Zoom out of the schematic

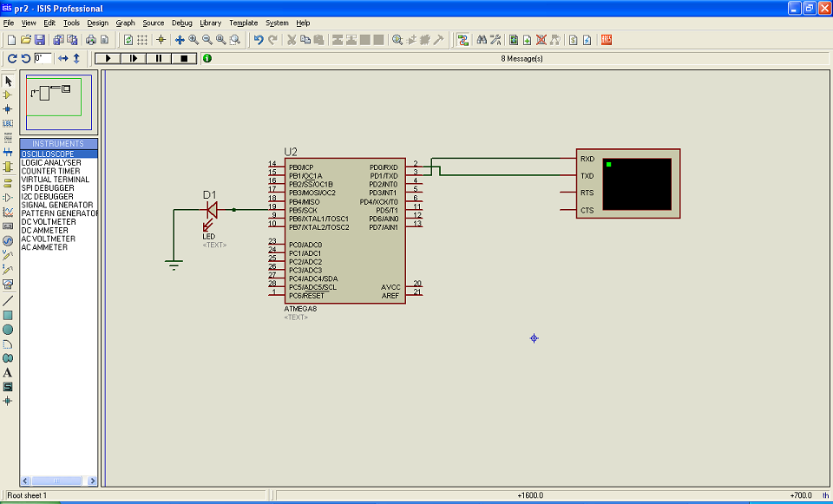207,40
